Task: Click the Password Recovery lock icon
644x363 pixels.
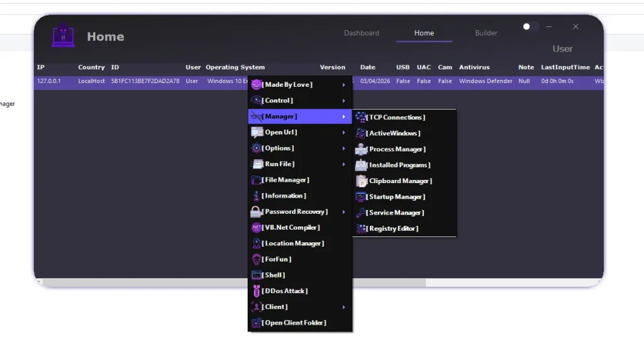Action: pos(256,211)
